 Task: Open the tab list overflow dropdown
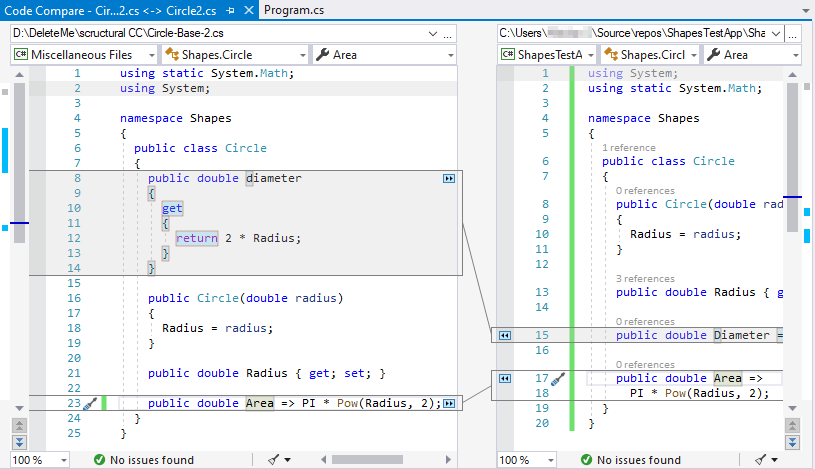pos(806,11)
